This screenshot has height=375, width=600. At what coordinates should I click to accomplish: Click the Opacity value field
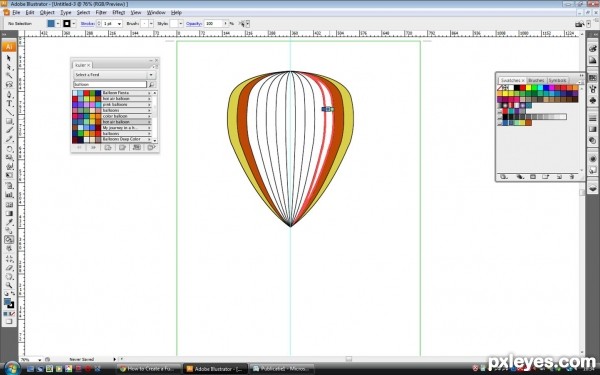(x=213, y=24)
